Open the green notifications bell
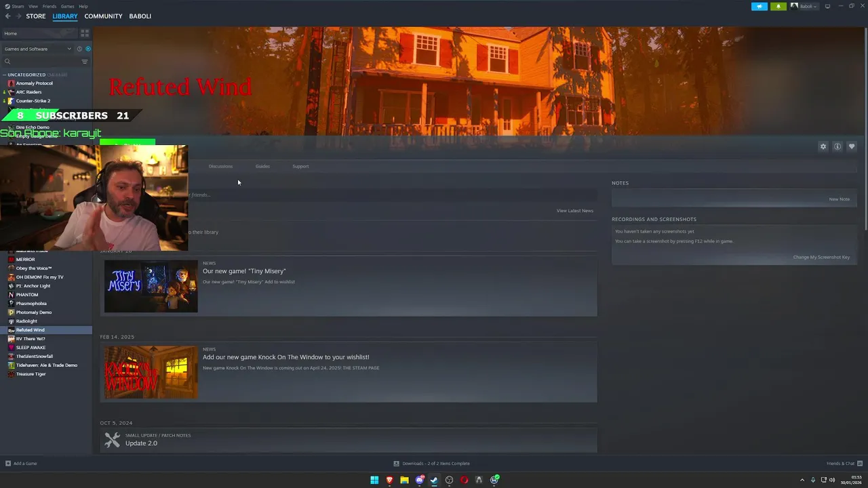Image resolution: width=868 pixels, height=488 pixels. [778, 6]
